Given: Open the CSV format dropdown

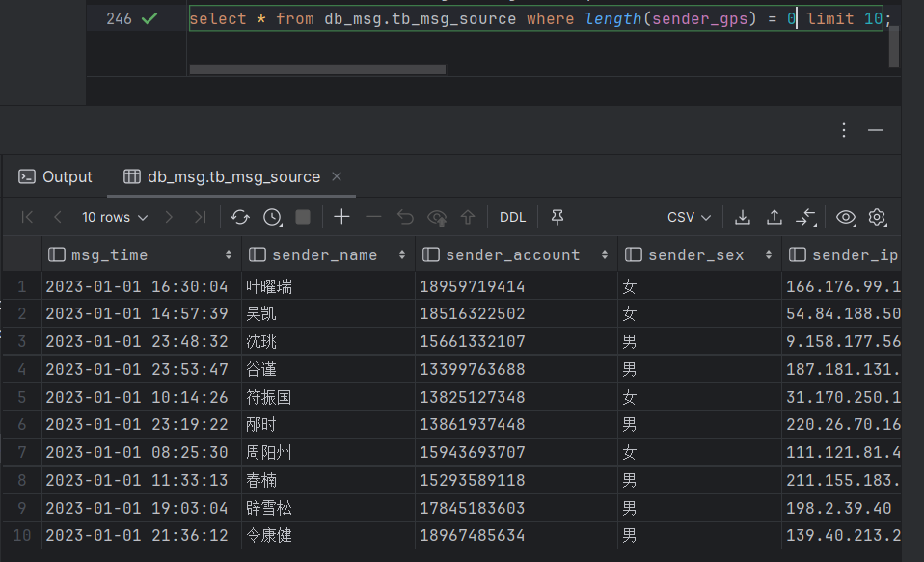Looking at the screenshot, I should [x=689, y=218].
